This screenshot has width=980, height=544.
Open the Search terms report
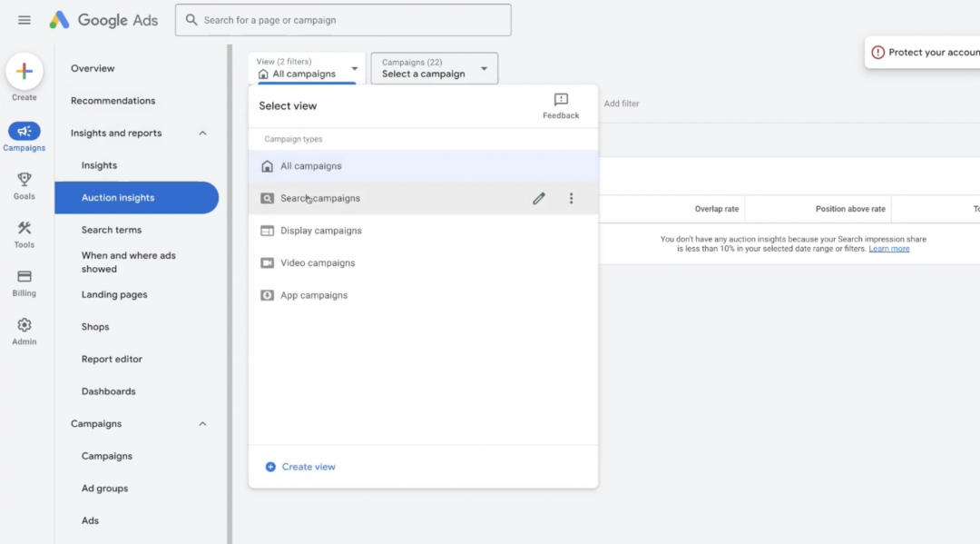coord(112,230)
